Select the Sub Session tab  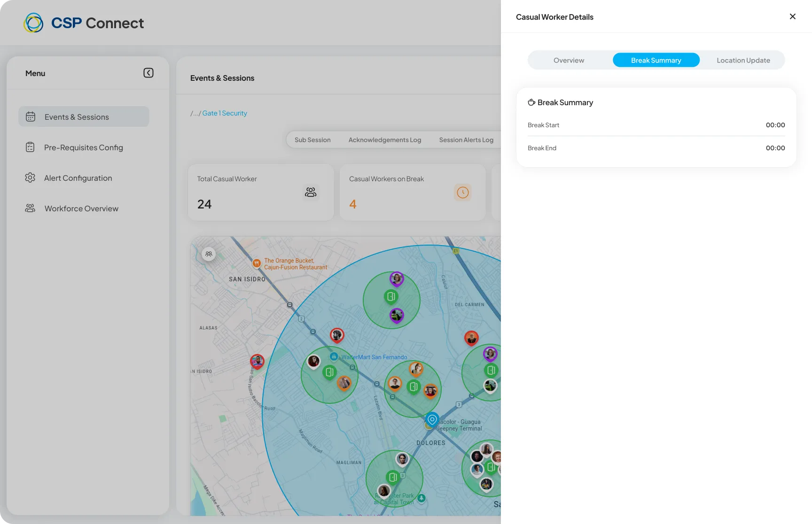[x=312, y=140]
